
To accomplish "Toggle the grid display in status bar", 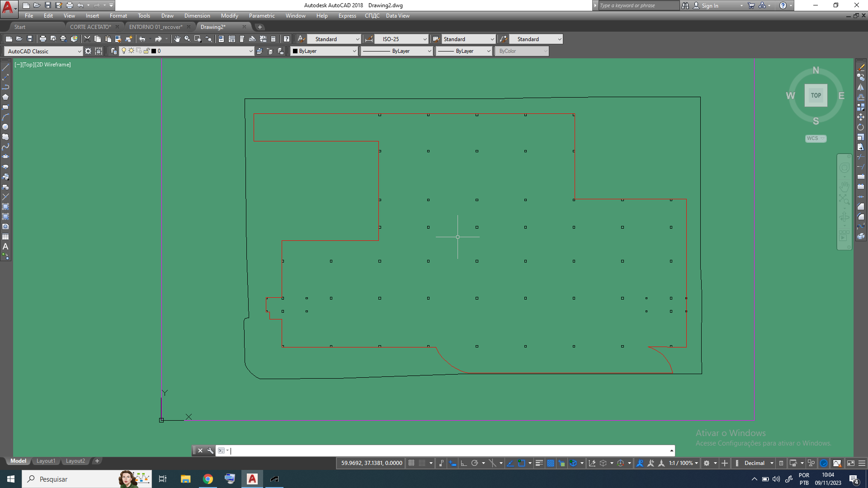I will point(411,463).
